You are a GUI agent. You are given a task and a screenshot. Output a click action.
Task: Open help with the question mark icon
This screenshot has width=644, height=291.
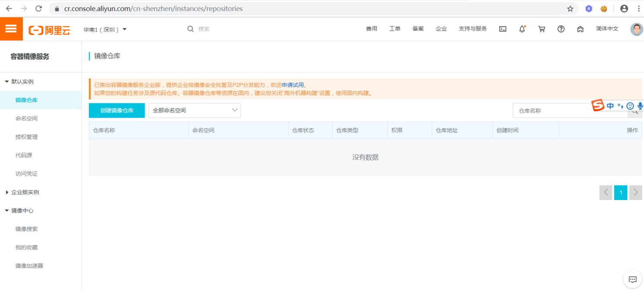pyautogui.click(x=561, y=29)
